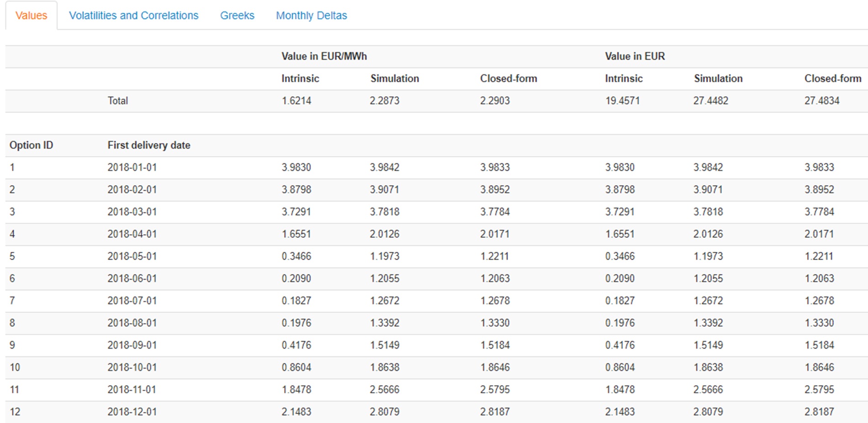Viewport: 868px width, 423px height.
Task: Click the Value in EUR/MWh group header
Action: coord(324,56)
